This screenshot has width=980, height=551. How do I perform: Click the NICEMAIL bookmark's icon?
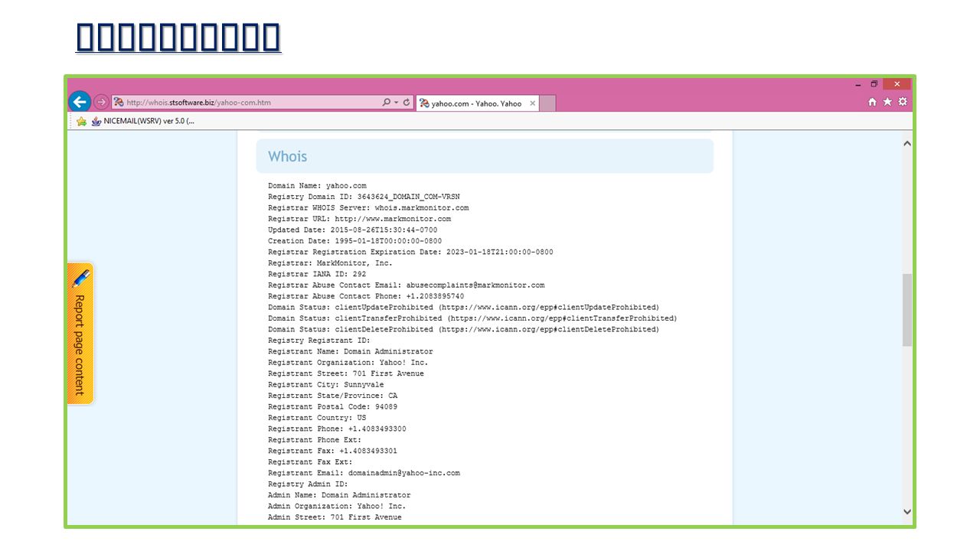click(96, 121)
